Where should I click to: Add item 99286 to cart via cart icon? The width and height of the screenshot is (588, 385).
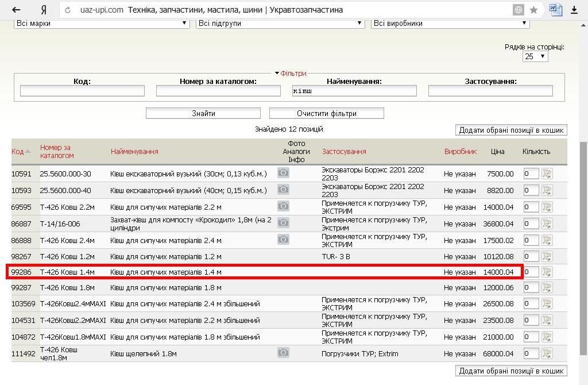[x=546, y=272]
